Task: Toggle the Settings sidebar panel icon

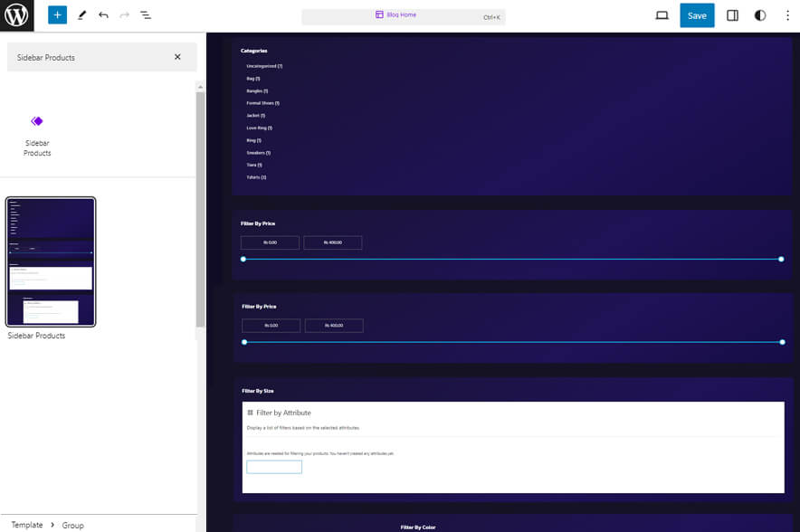Action: 733,15
